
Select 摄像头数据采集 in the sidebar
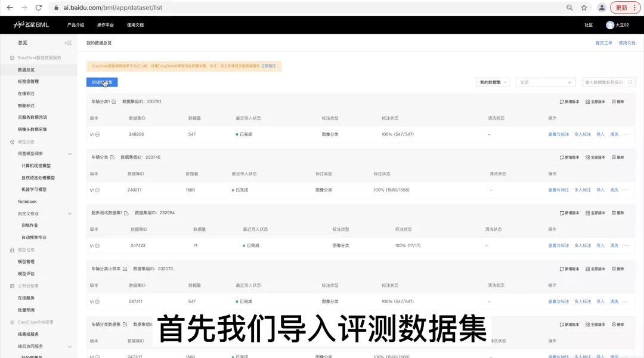pos(32,129)
